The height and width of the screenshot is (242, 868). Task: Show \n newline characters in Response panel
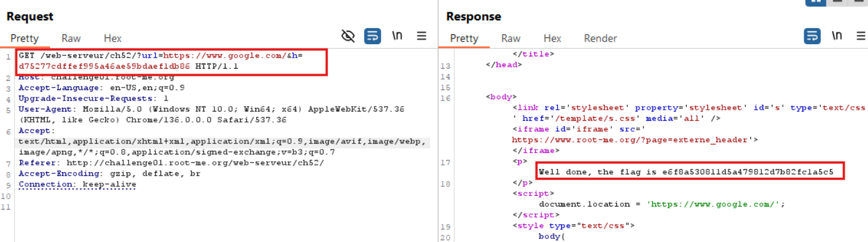(x=837, y=36)
